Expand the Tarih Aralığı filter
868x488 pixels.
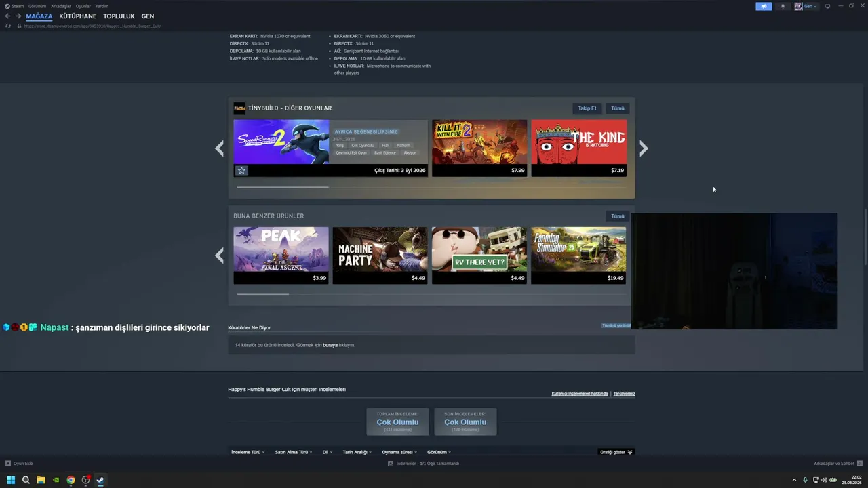(x=357, y=452)
